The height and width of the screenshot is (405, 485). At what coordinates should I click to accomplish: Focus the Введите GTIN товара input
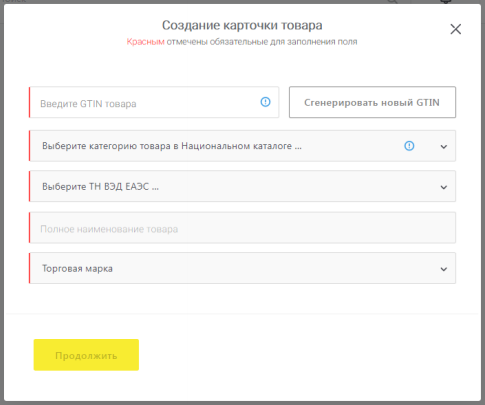pyautogui.click(x=154, y=102)
